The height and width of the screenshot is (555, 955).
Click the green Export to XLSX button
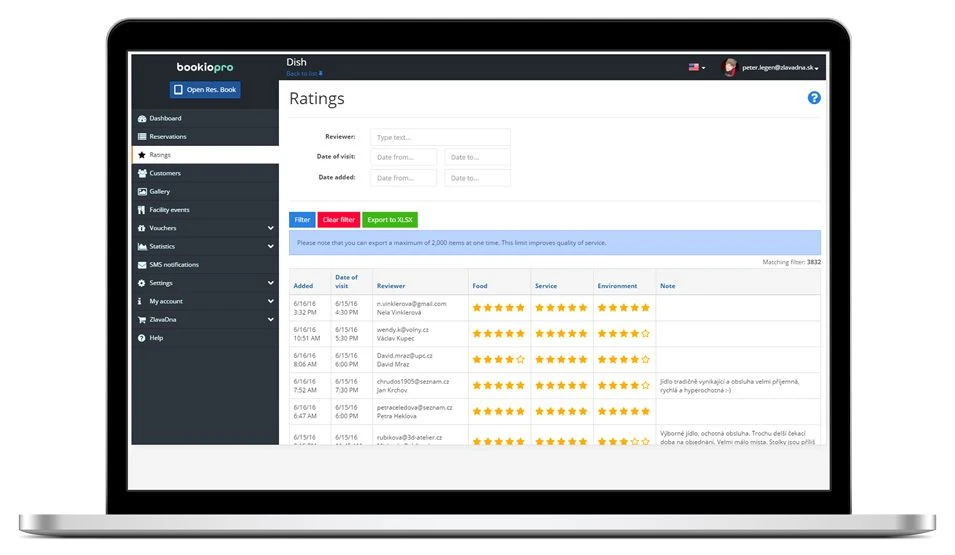[390, 220]
